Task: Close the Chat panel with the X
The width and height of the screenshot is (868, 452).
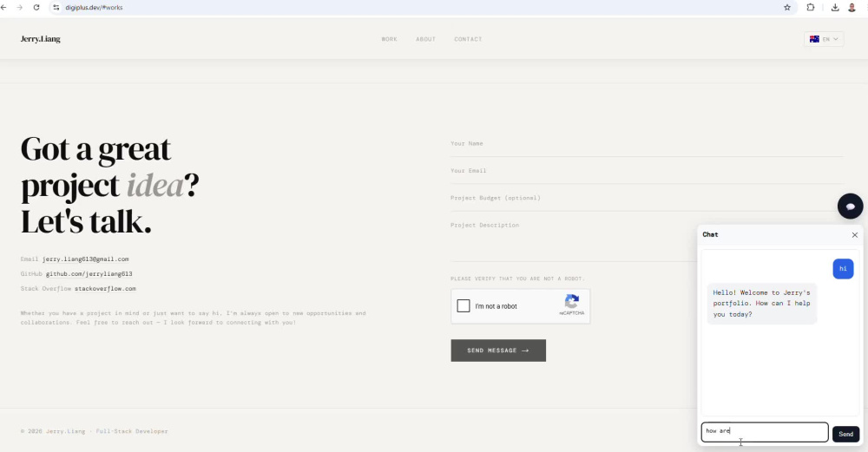Action: [x=855, y=235]
